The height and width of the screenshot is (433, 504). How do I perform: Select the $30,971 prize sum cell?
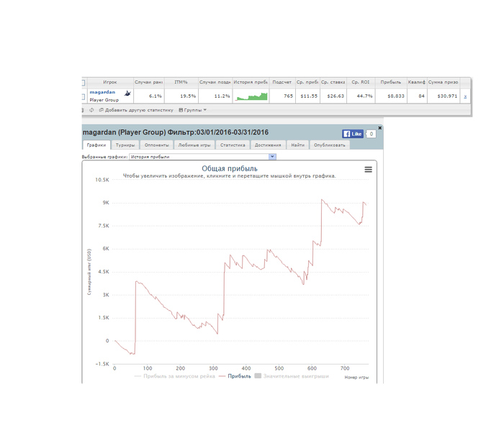click(444, 96)
